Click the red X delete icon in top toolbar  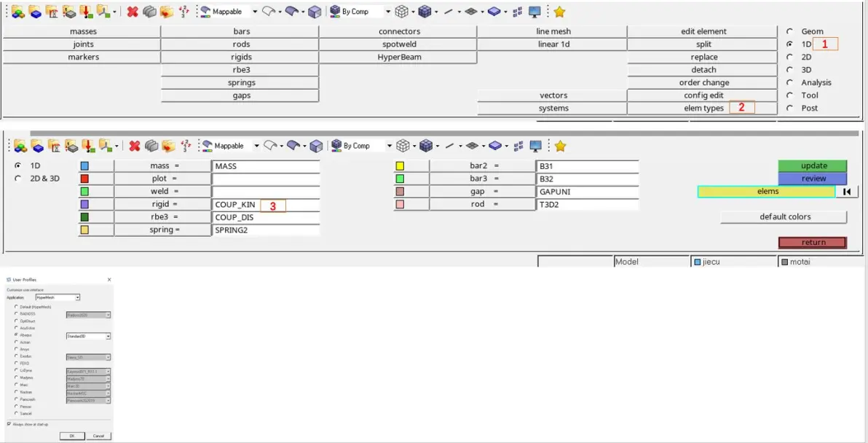132,12
